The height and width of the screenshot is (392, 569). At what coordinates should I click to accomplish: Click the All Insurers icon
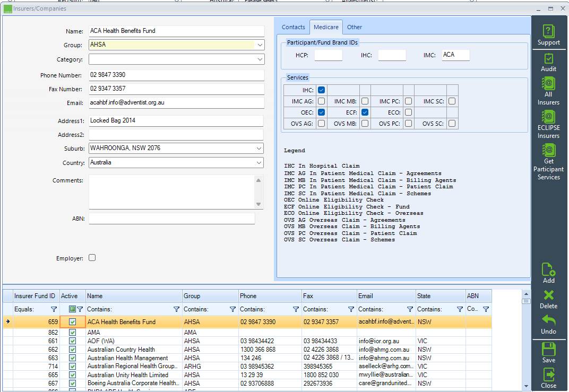pos(548,91)
